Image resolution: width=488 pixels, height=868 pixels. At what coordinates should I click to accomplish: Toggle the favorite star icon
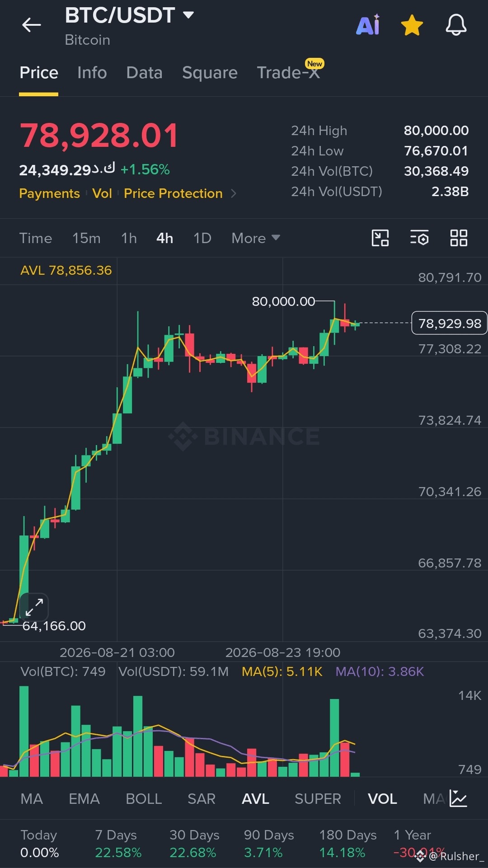[x=412, y=25]
